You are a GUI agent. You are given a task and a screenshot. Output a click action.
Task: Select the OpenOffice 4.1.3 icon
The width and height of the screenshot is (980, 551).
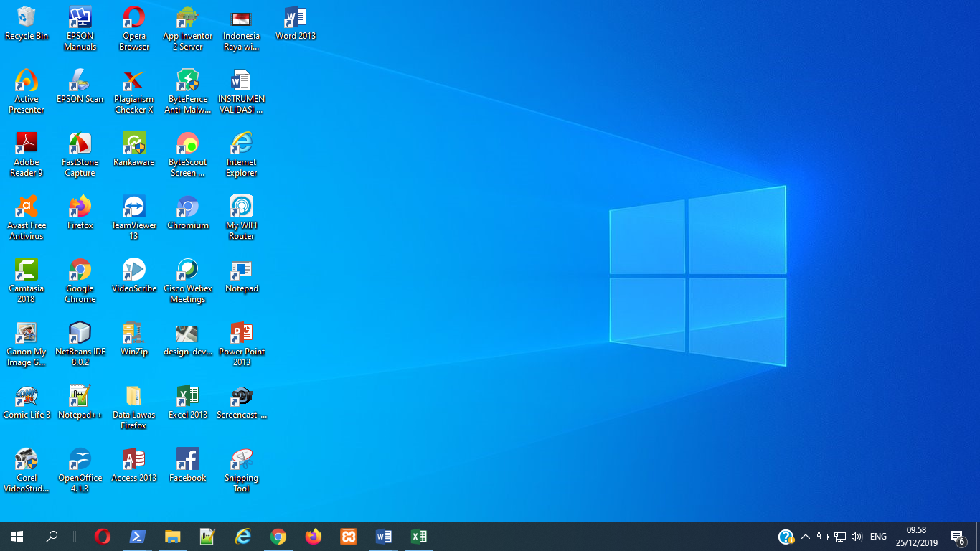coord(80,470)
